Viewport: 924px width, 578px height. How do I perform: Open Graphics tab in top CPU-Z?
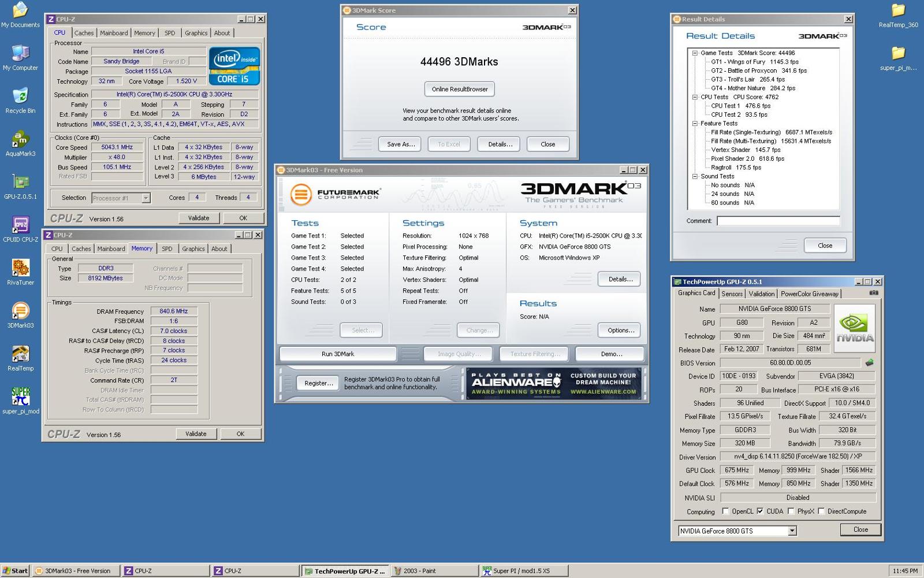click(196, 33)
